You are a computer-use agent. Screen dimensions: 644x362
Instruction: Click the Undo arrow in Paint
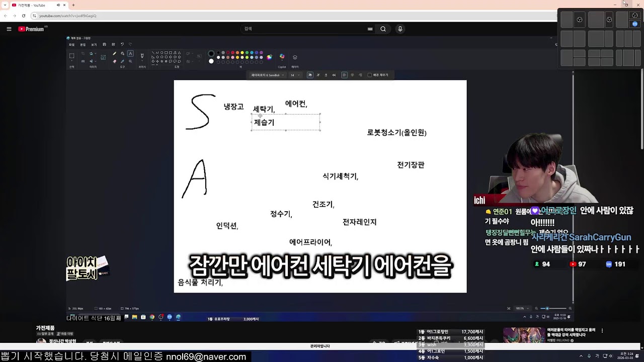pyautogui.click(x=122, y=44)
